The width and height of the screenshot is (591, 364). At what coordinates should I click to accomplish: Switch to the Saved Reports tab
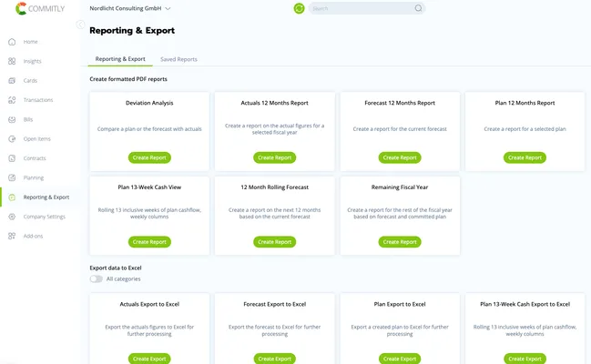coord(178,59)
